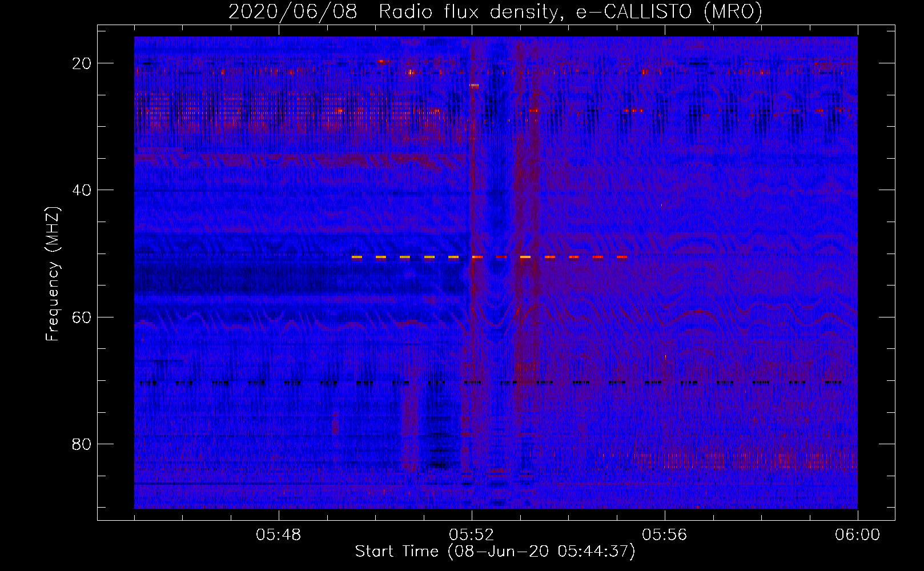This screenshot has height=571, width=924.
Task: Click the 40 MHz frequency tick label
Action: [x=82, y=190]
